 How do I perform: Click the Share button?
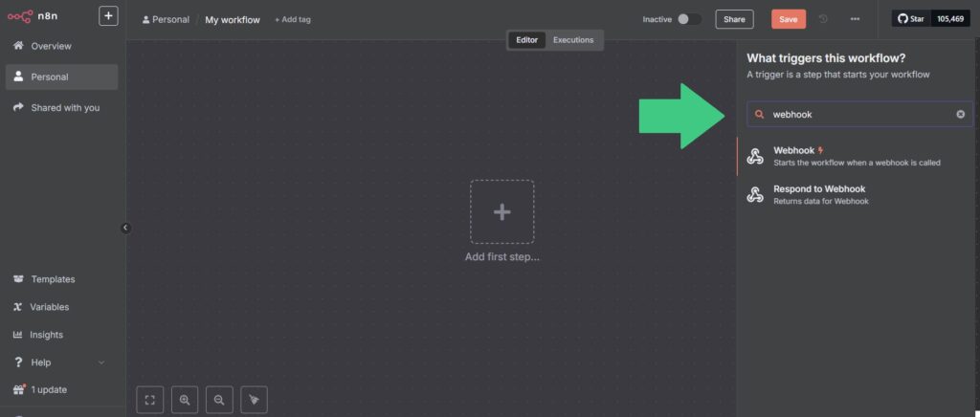pos(734,19)
